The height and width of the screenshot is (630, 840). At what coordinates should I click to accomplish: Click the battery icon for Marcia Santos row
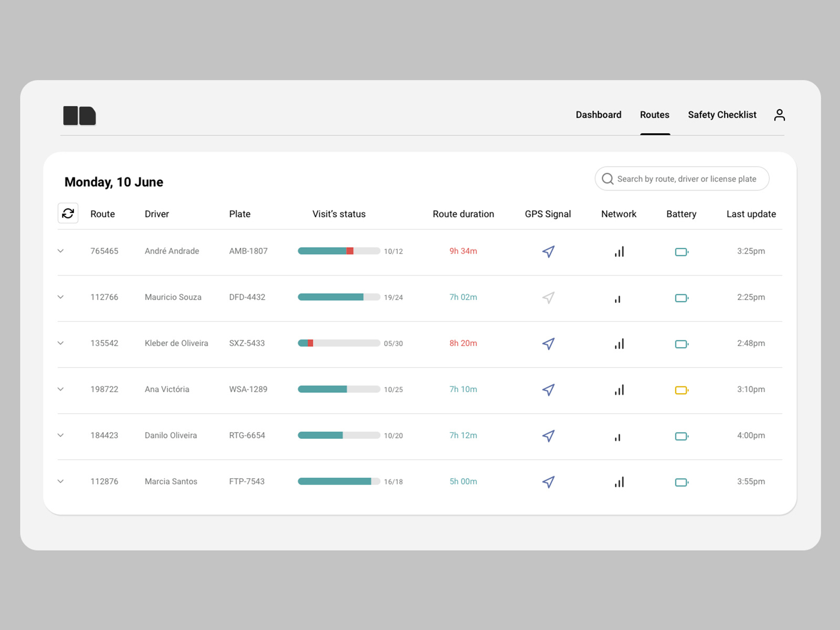(x=681, y=481)
